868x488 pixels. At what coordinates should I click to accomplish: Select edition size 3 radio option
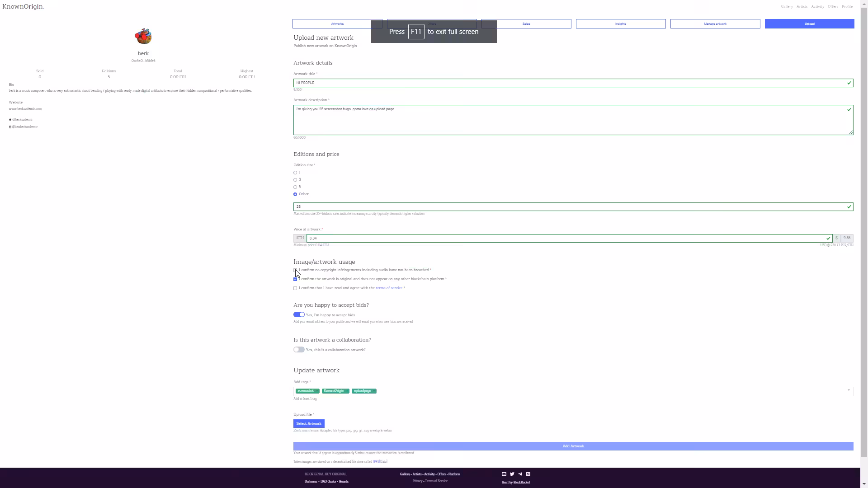(x=295, y=180)
